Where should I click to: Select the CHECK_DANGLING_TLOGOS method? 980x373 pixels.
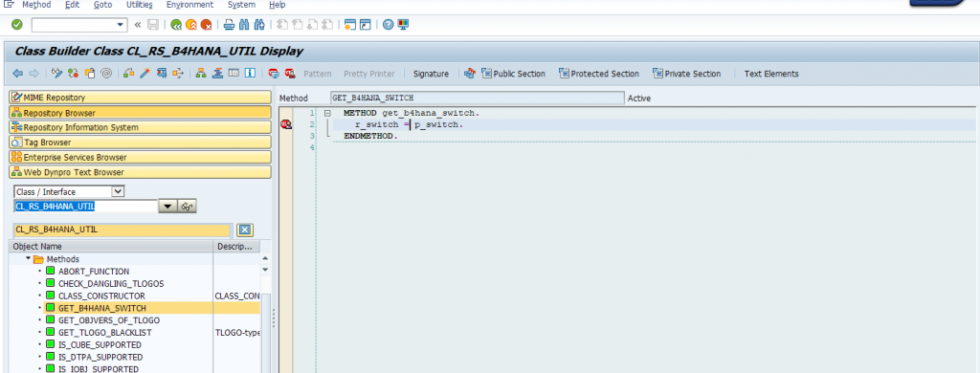click(x=111, y=284)
